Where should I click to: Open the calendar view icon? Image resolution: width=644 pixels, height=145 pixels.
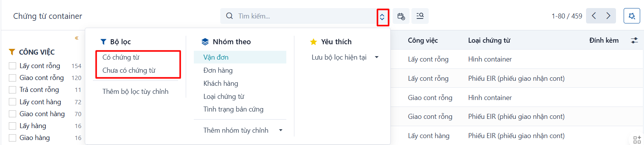401,16
